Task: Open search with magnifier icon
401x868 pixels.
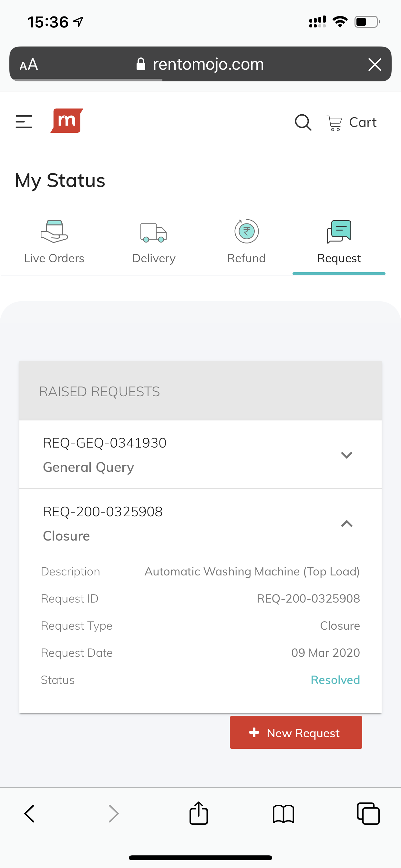Action: pyautogui.click(x=303, y=122)
